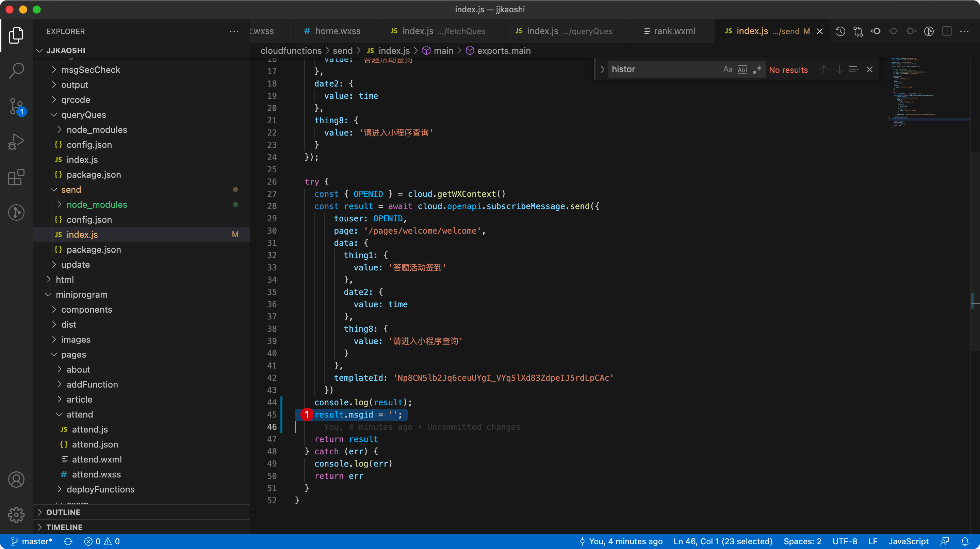The height and width of the screenshot is (549, 980).
Task: Collapse the miniprogram folder
Action: (81, 294)
